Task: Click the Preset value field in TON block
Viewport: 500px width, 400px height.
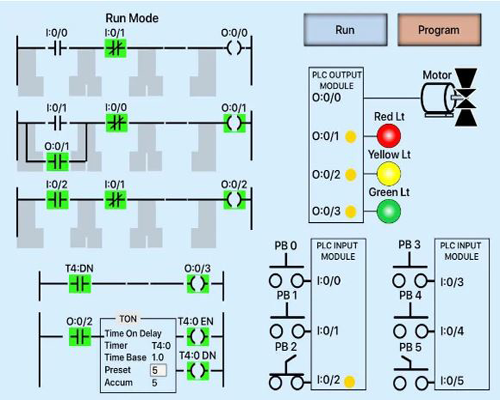Action: pyautogui.click(x=158, y=370)
